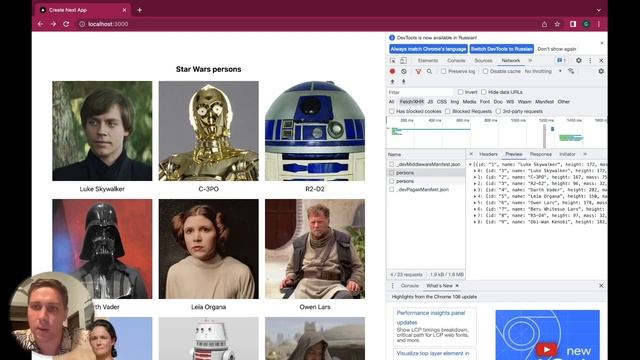640x360 pixels.
Task: Go back with the browser back arrow
Action: [40, 24]
